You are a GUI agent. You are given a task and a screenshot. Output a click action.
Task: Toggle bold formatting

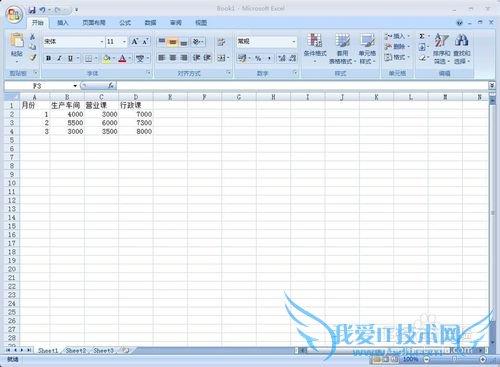[x=48, y=58]
